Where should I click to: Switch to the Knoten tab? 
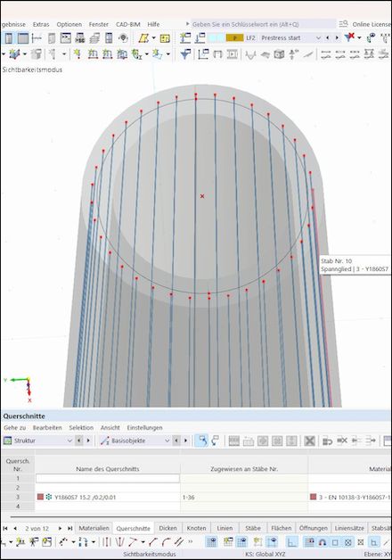point(196,528)
